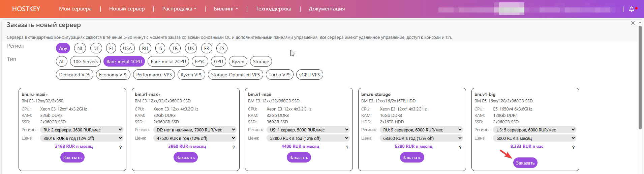Open price dropdown showing 63360 RUR
Viewport: 644px width, 174px height.
[422, 138]
